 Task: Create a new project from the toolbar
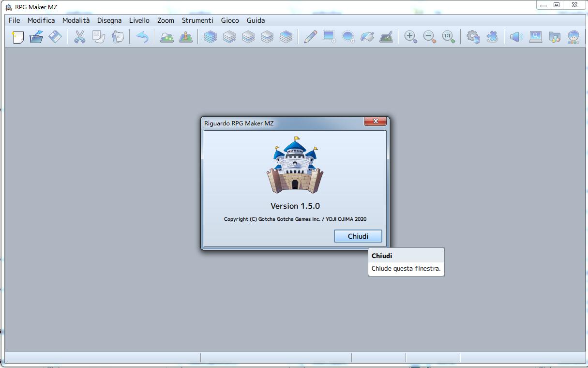click(17, 37)
